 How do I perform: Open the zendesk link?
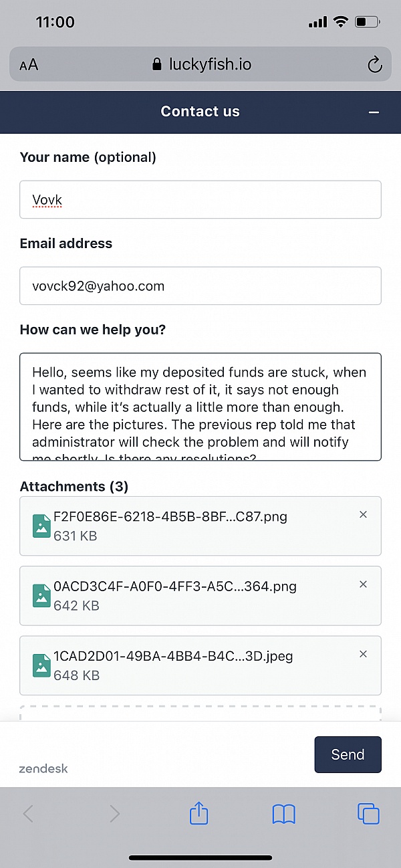click(x=43, y=768)
